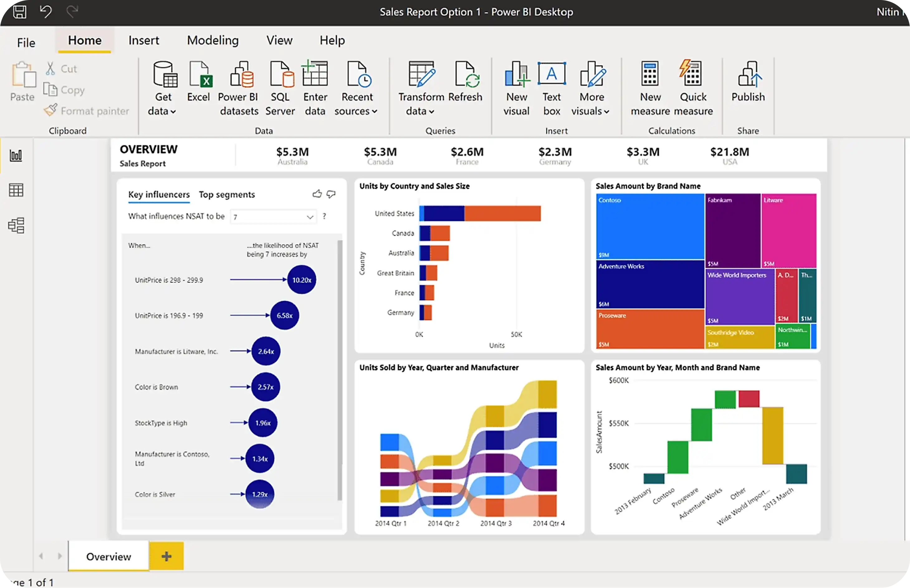This screenshot has height=588, width=910.
Task: Switch to Model view in sidebar
Action: pos(16,225)
